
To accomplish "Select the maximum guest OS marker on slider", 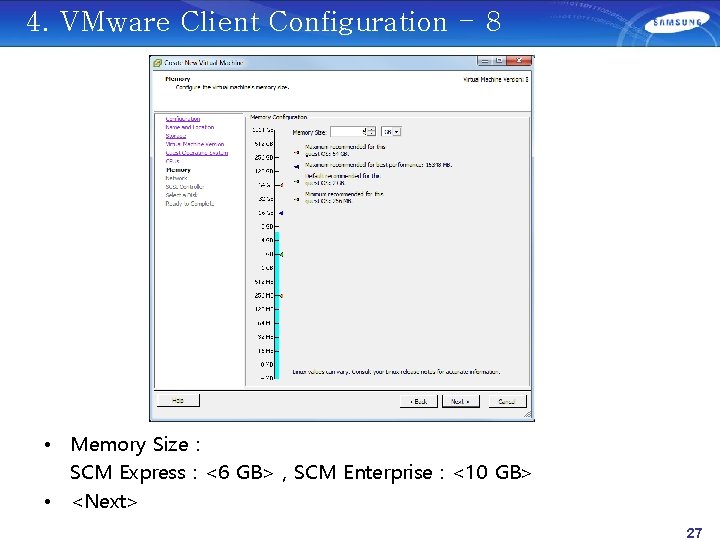I will [x=281, y=185].
